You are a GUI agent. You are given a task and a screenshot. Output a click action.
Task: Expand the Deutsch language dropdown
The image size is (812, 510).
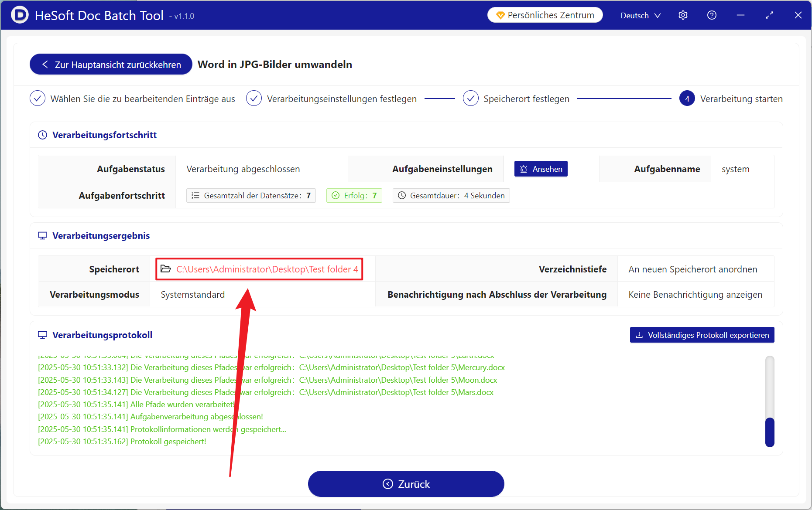click(x=641, y=15)
